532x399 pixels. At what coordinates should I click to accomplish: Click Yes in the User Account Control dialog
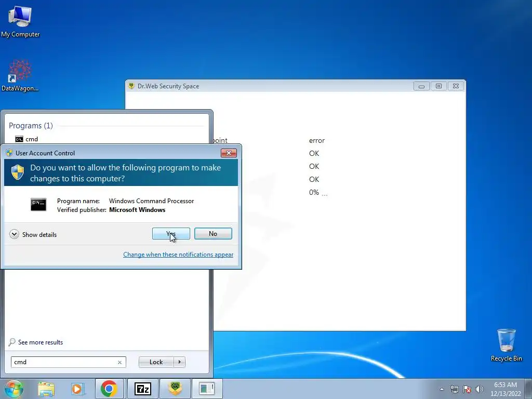171,233
